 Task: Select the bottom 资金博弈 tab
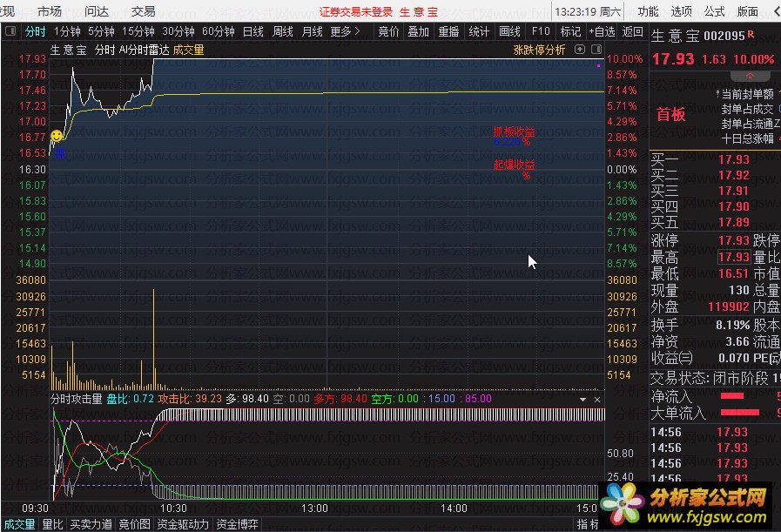[237, 524]
